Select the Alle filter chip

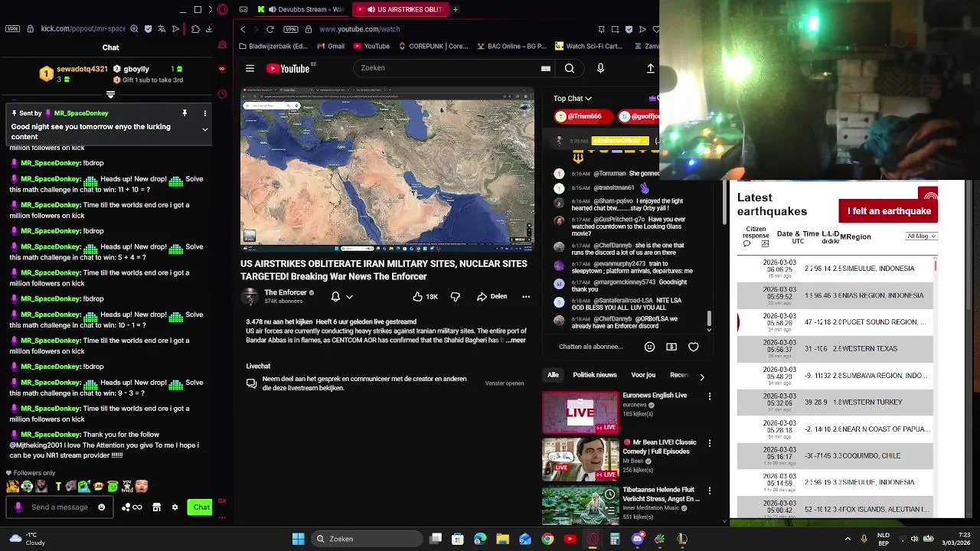[553, 375]
